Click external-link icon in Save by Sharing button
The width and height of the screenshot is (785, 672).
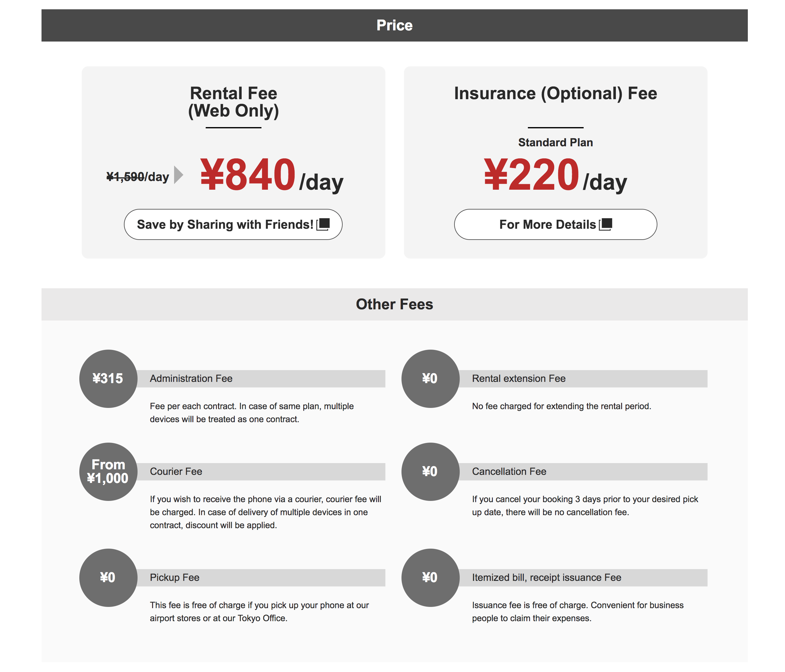click(x=323, y=224)
